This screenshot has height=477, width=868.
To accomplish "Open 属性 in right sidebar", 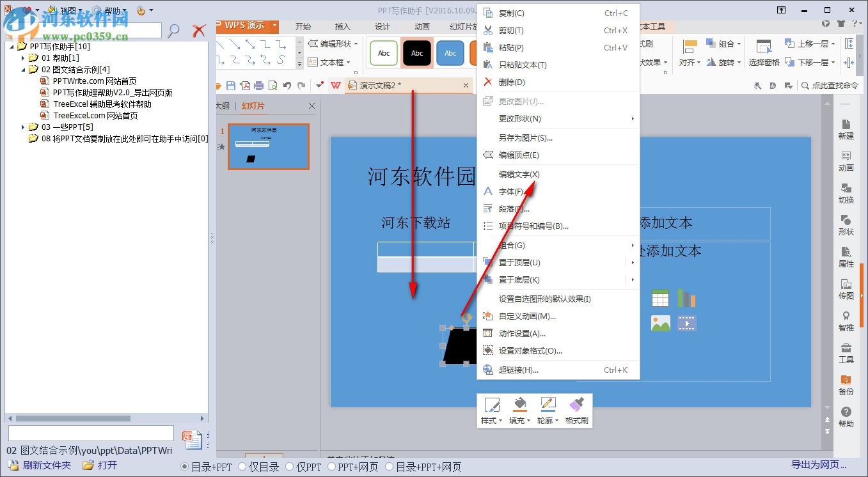I will [x=846, y=256].
